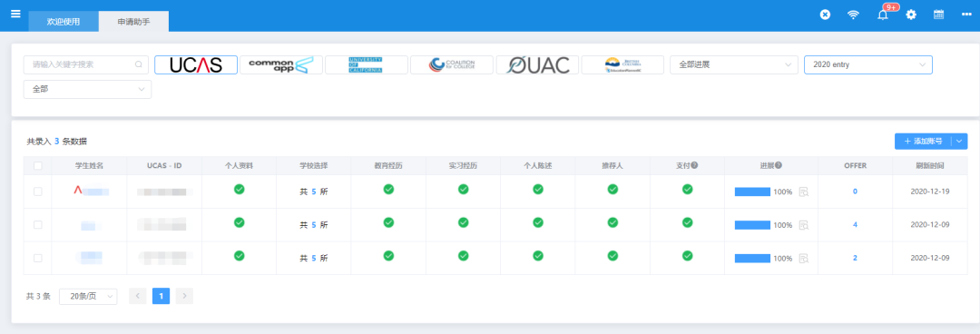The width and height of the screenshot is (980, 334).
Task: Open the 全部进展 progress dropdown
Action: click(734, 64)
